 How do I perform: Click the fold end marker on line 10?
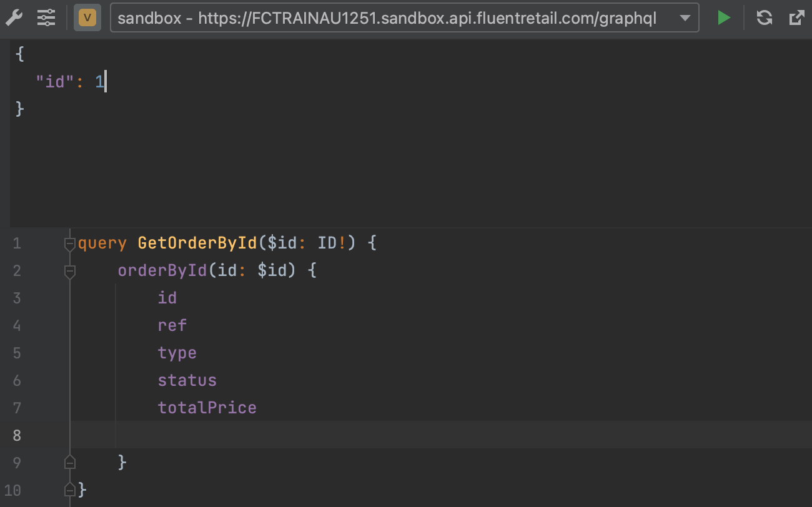(70, 490)
